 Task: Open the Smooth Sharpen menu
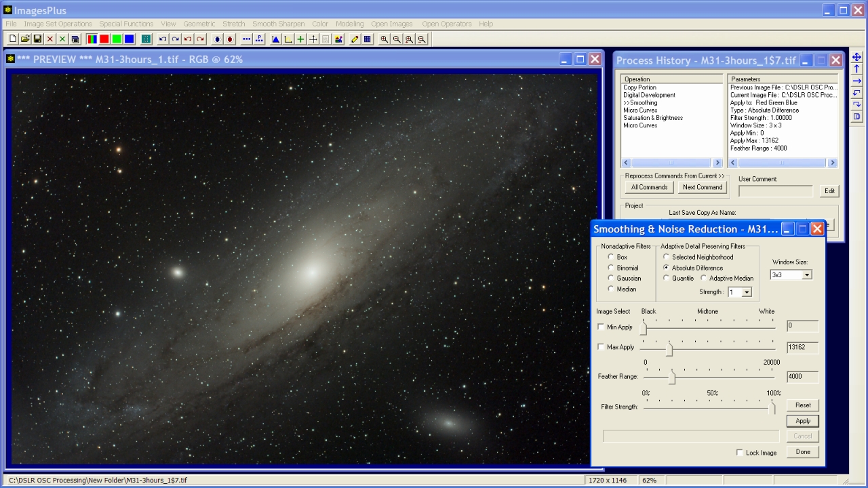[x=279, y=24]
